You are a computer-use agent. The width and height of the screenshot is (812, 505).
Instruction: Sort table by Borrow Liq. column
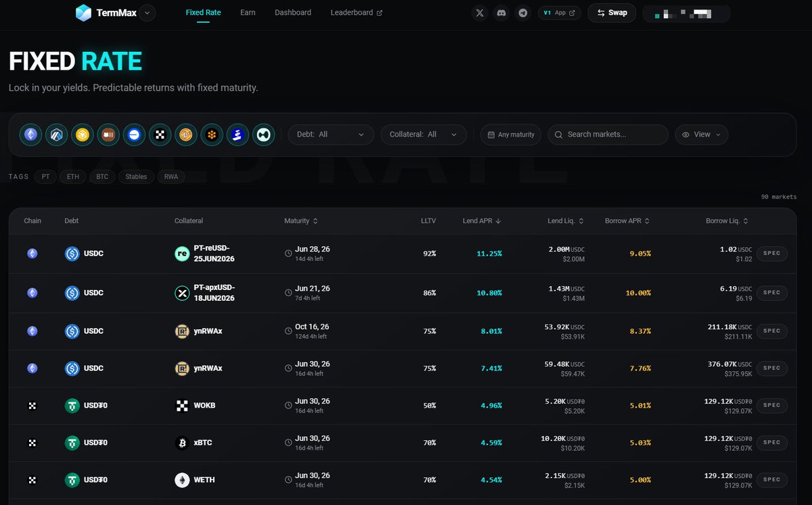(x=727, y=221)
